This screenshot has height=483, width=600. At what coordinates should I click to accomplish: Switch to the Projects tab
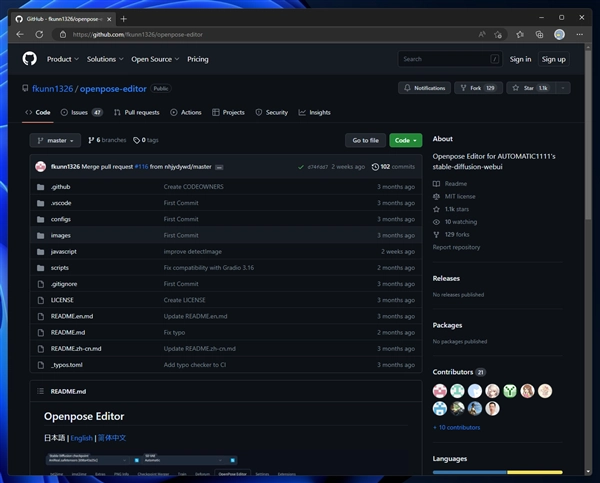click(228, 112)
